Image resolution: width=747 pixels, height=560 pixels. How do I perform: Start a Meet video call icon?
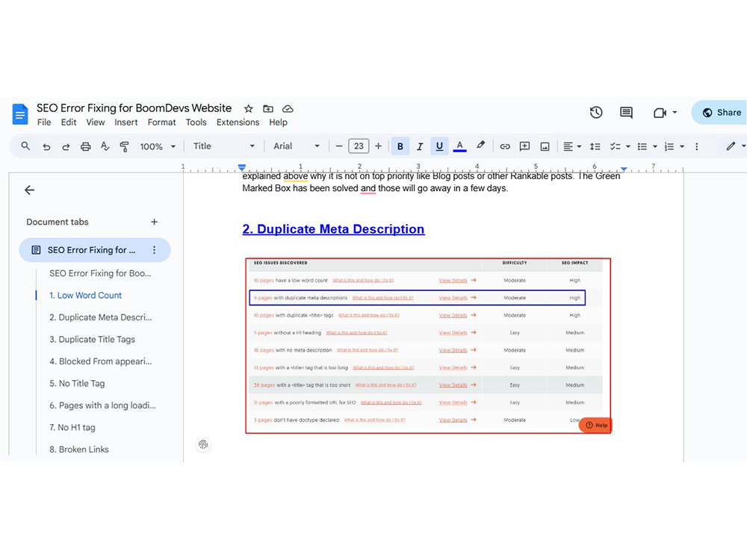[x=660, y=113]
